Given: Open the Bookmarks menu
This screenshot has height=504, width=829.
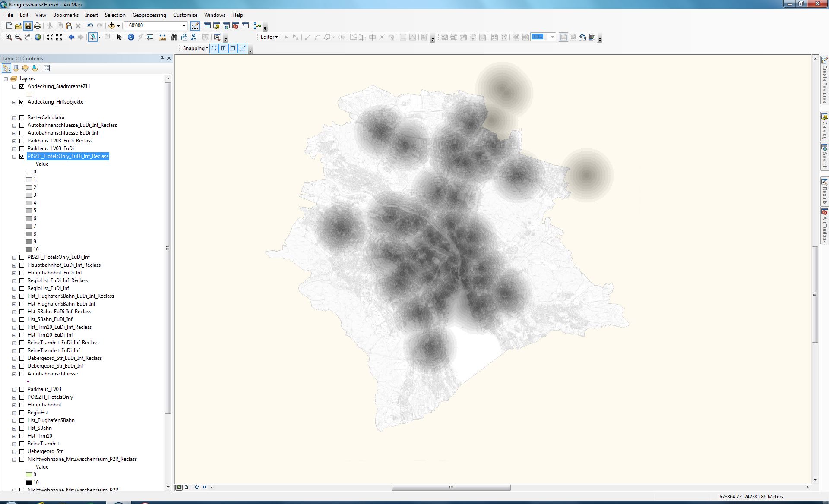Looking at the screenshot, I should [66, 15].
